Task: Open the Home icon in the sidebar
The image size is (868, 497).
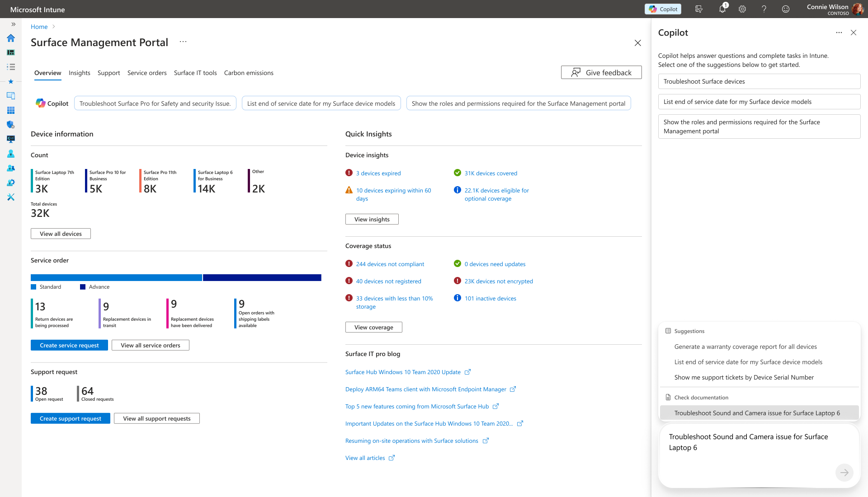Action: click(11, 38)
